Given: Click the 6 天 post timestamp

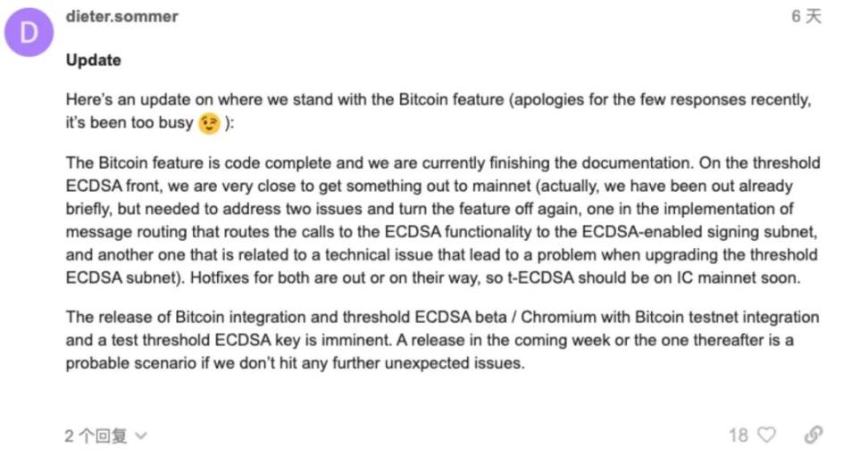Looking at the screenshot, I should 805,17.
